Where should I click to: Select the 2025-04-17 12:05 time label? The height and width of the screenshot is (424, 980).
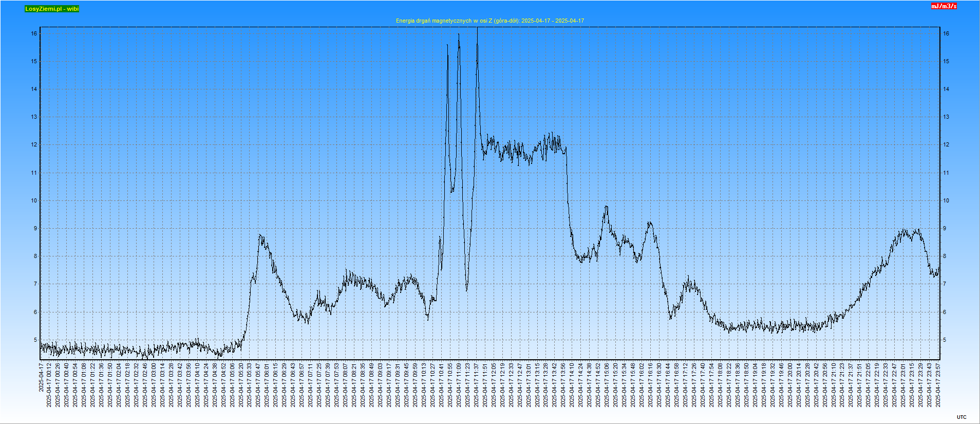coord(494,385)
